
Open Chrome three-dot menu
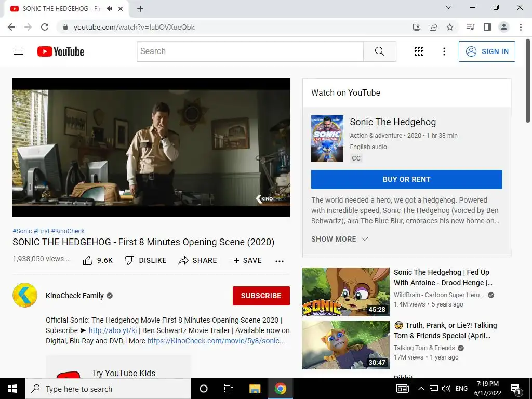coord(521,27)
